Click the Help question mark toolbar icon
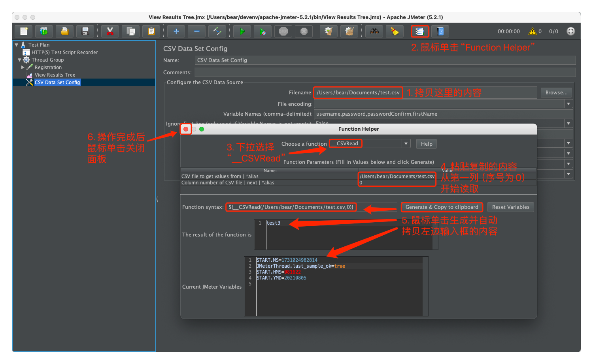This screenshot has width=593, height=364. click(440, 31)
